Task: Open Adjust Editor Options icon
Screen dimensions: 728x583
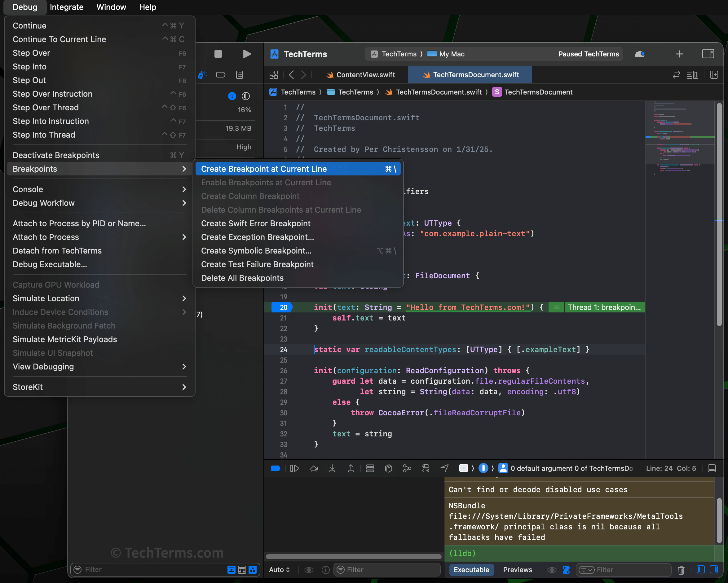Action: point(692,75)
